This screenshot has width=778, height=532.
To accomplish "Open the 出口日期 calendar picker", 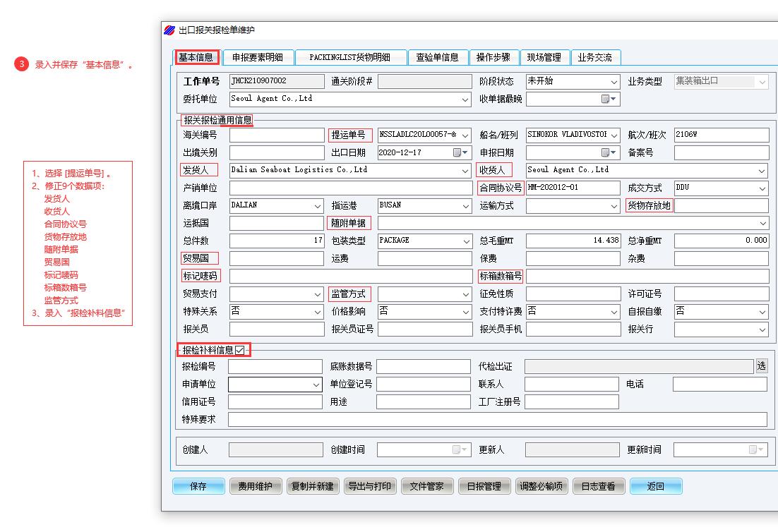I will 460,153.
